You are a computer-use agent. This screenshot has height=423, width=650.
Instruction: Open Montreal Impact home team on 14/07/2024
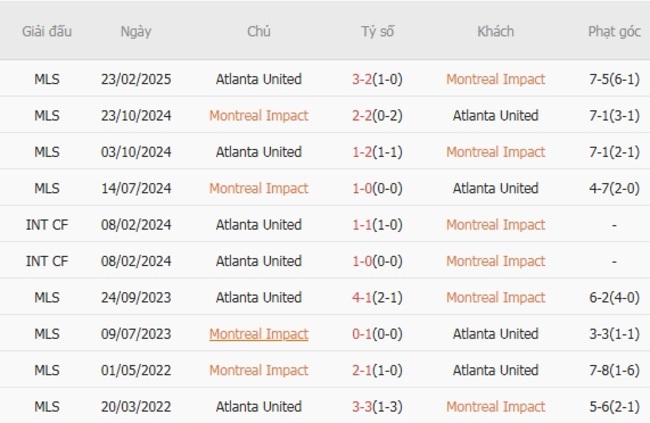(258, 189)
